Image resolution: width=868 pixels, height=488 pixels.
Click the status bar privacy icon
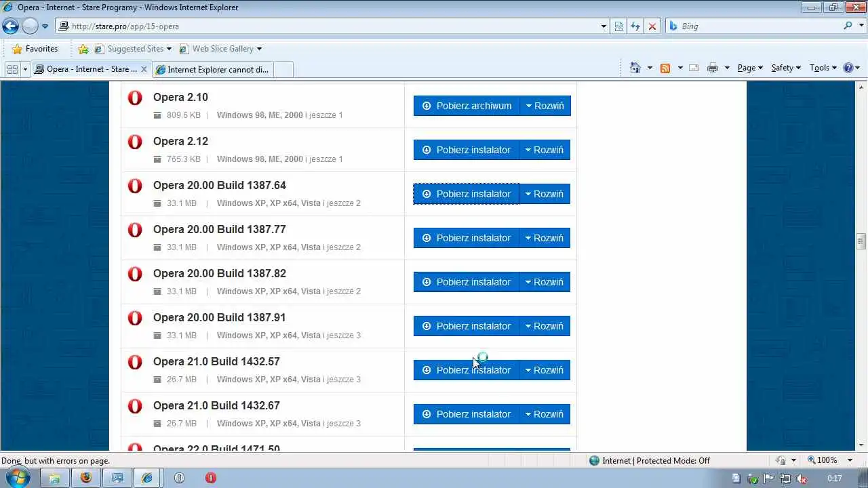pos(781,460)
